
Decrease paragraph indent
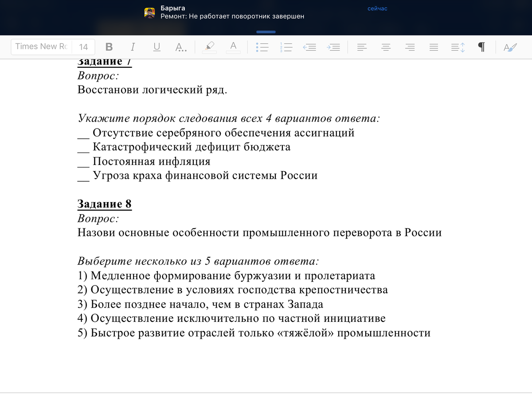309,47
